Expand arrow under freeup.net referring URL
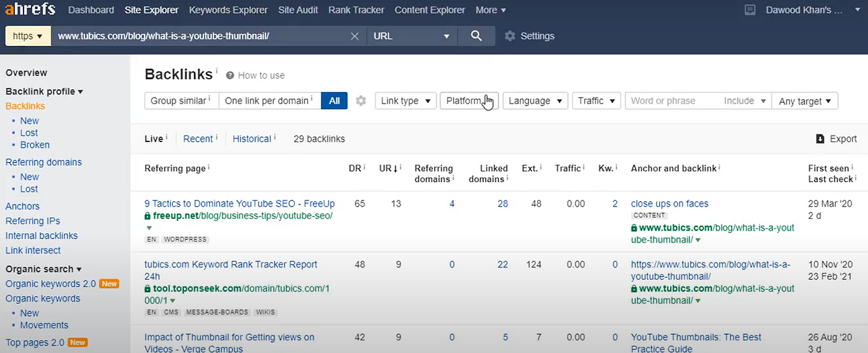This screenshot has height=353, width=868. click(148, 228)
